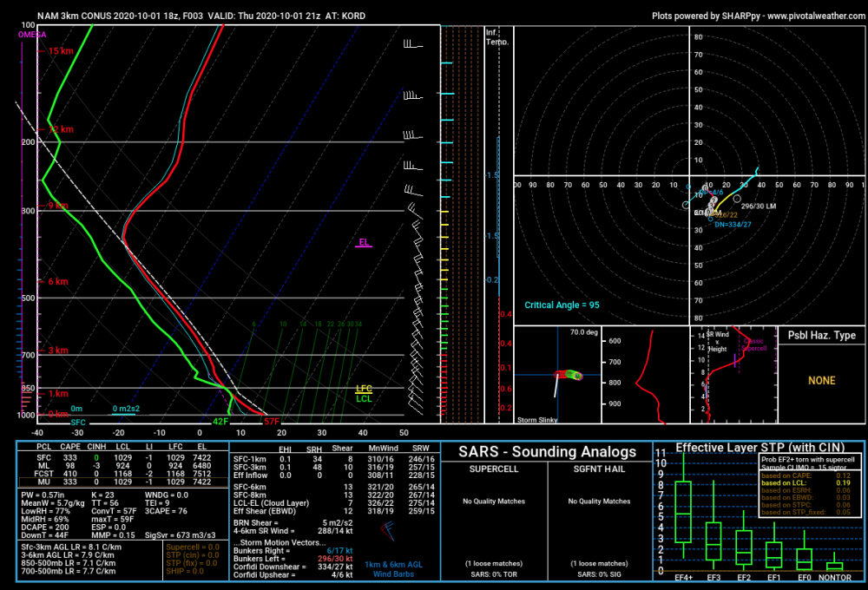Click the Classic Supercell marker in SR Wind plot
Viewport: 868px width, 590px height.
click(753, 344)
